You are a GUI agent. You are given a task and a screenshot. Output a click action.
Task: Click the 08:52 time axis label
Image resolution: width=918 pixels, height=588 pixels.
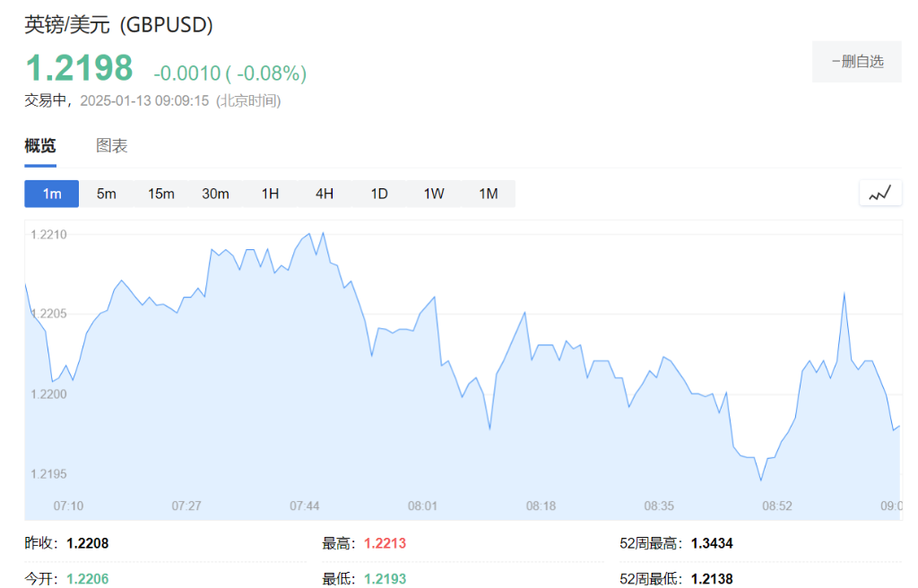777,506
